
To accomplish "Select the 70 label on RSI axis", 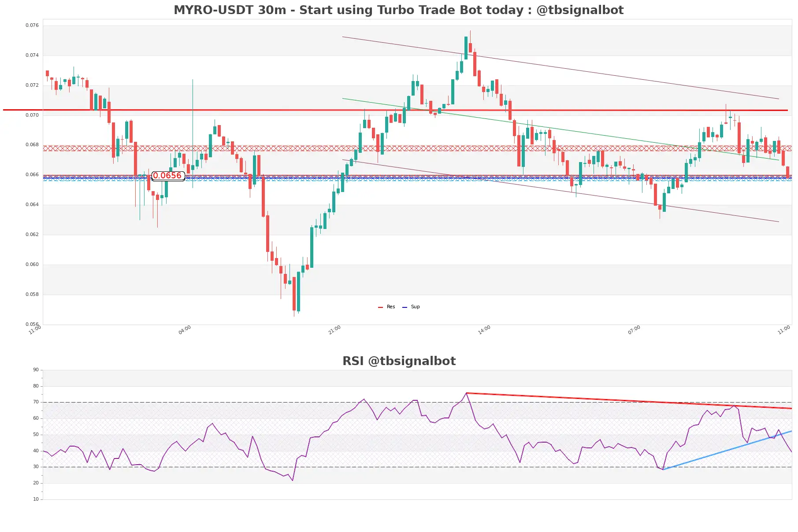I will pyautogui.click(x=36, y=402).
